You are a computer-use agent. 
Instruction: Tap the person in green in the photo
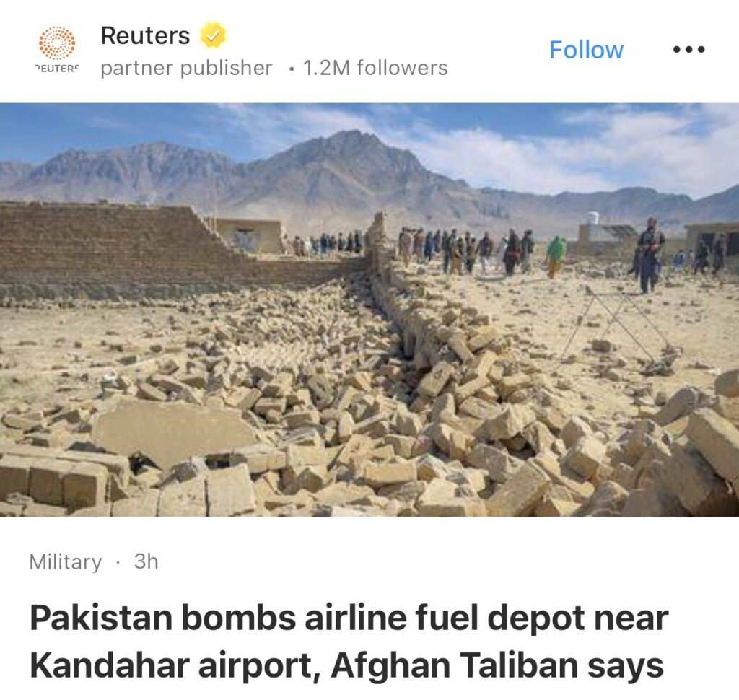pos(555,256)
